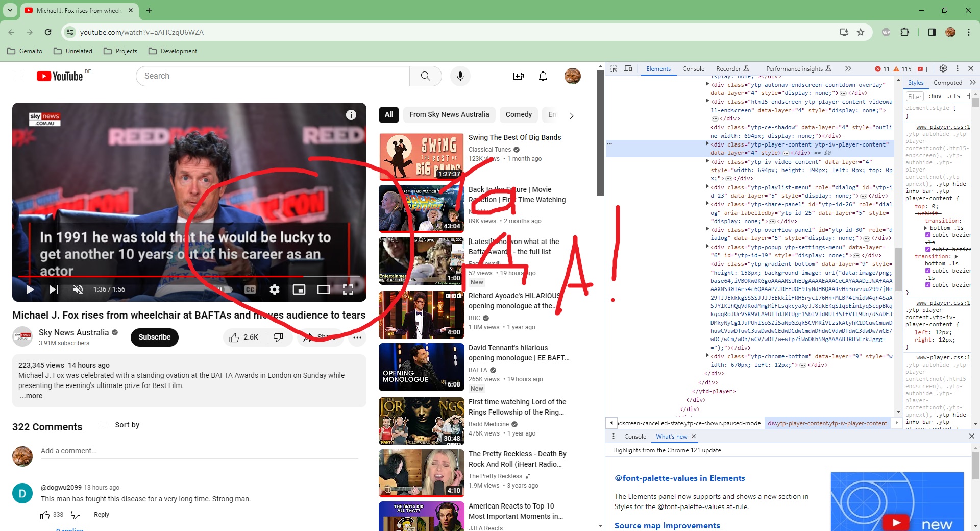
Task: Click the voice search microphone icon
Action: point(460,76)
